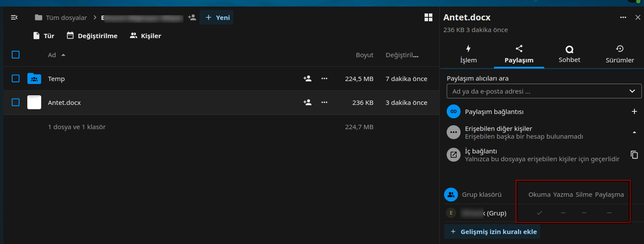Switch to grid view layout
The width and height of the screenshot is (644, 244).
[x=428, y=17]
